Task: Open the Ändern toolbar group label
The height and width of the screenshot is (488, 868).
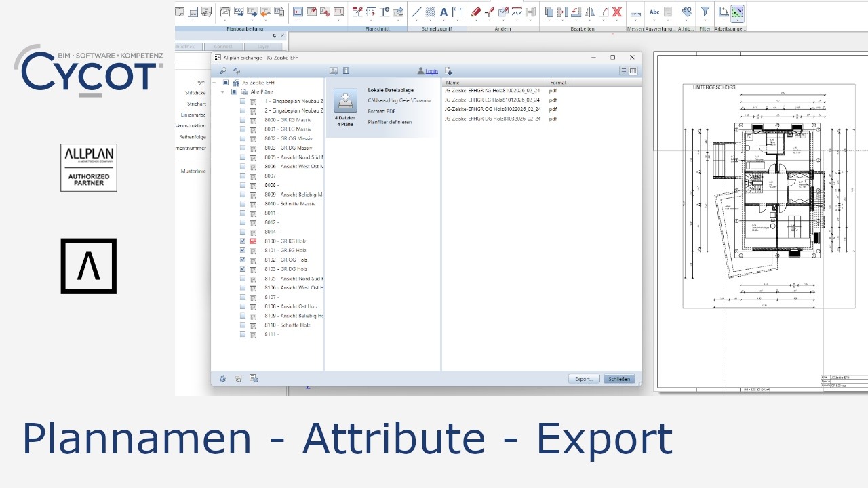Action: click(x=502, y=29)
